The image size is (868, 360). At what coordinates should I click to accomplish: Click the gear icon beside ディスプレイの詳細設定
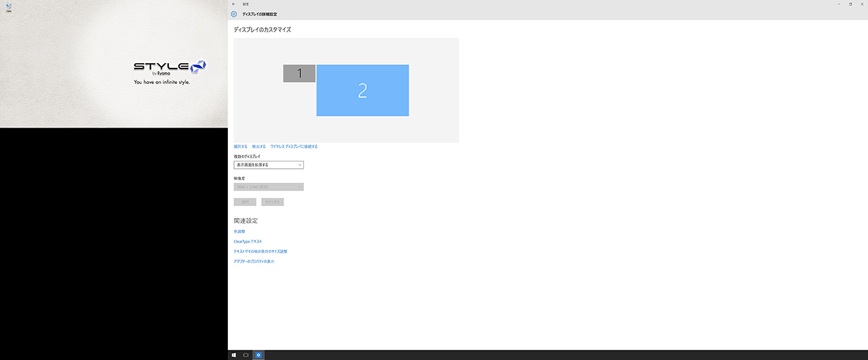pyautogui.click(x=234, y=14)
